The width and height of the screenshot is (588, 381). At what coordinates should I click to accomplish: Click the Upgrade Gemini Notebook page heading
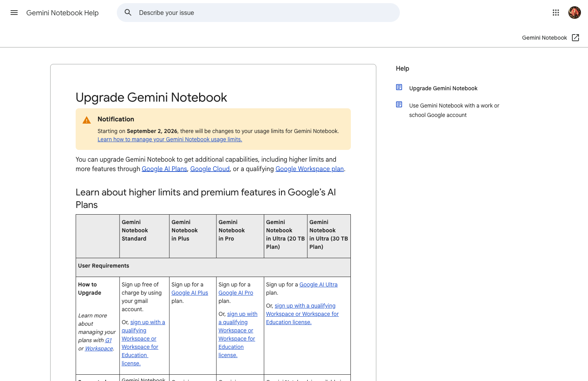(x=151, y=97)
